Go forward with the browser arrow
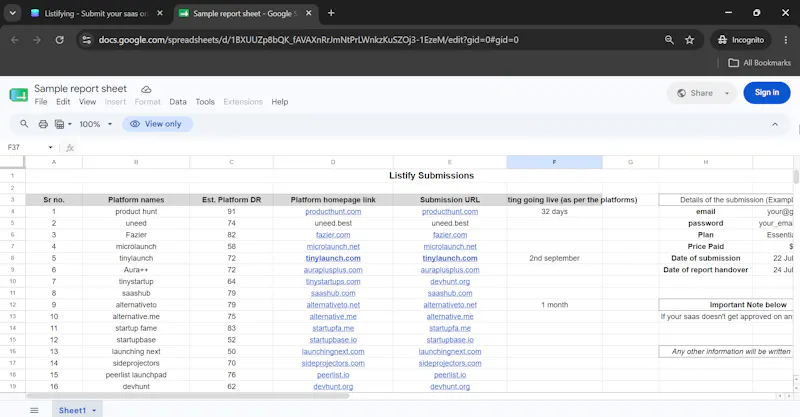 coord(37,40)
